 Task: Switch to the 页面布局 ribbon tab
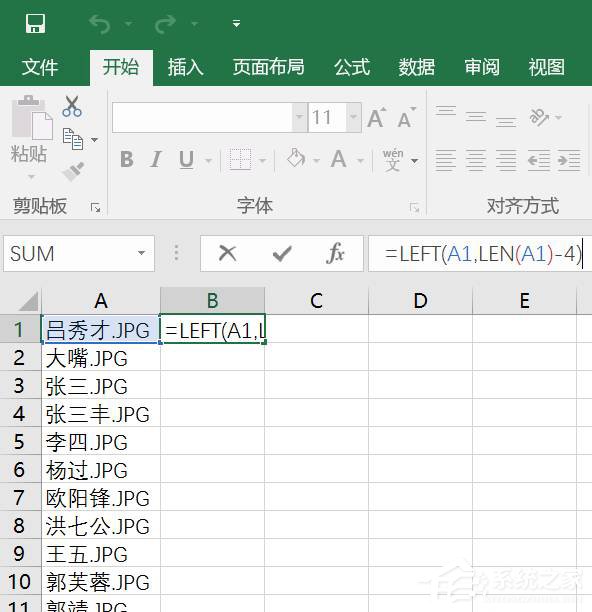268,67
